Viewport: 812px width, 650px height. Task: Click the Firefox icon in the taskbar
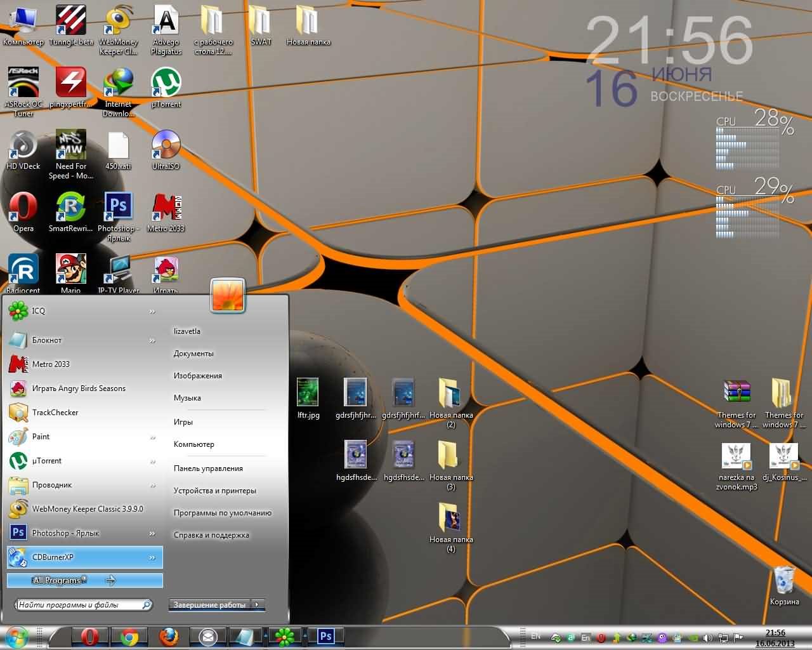pos(169,637)
